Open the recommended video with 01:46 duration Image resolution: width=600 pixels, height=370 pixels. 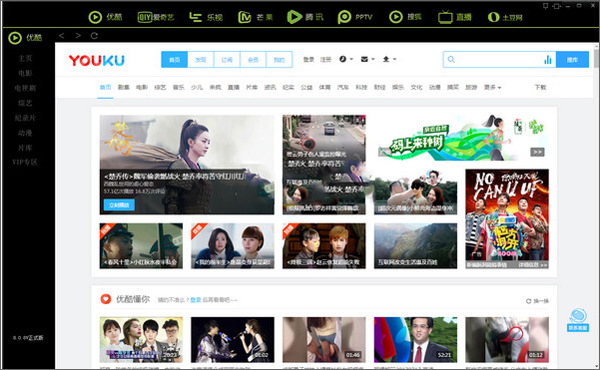point(324,339)
